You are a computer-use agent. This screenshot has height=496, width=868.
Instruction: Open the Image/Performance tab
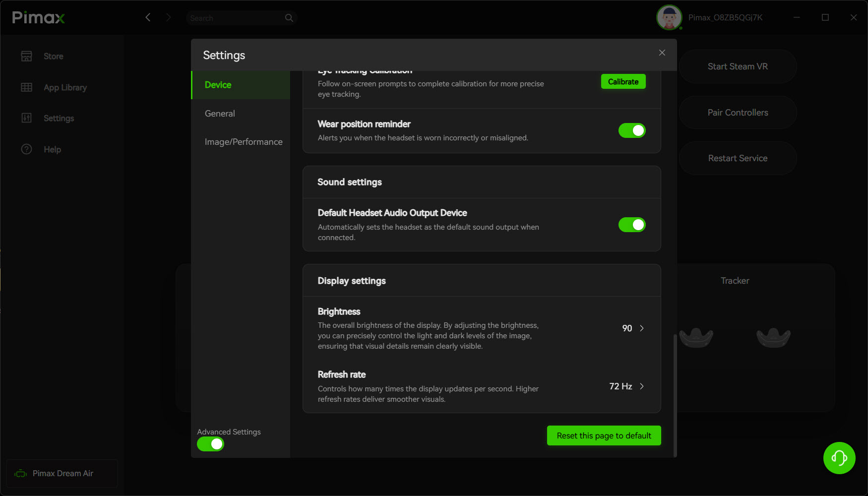(x=241, y=142)
